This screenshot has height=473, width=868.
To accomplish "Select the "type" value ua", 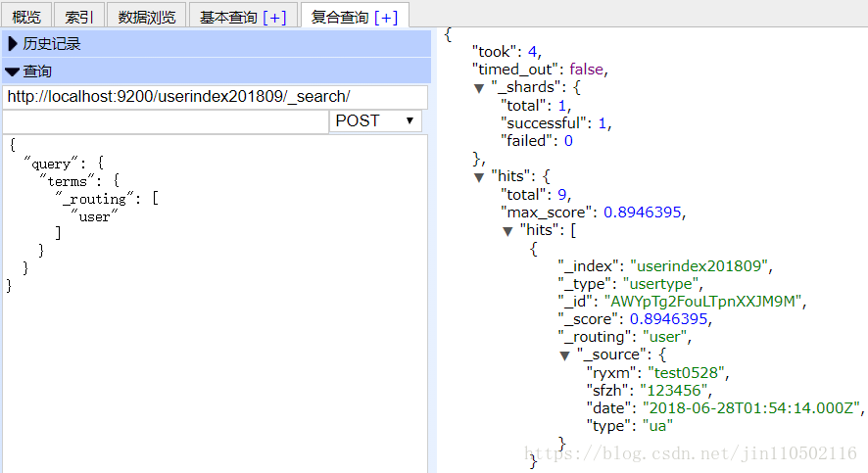I will tap(657, 425).
